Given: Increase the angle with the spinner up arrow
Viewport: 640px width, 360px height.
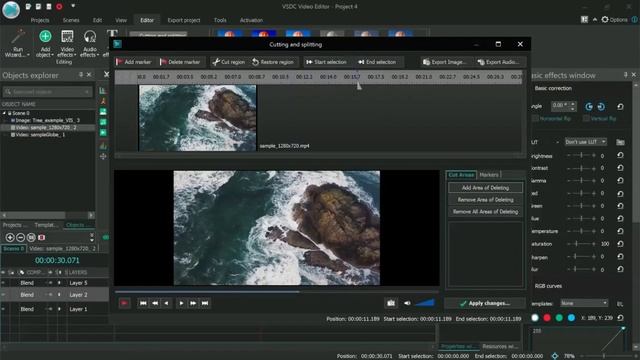Looking at the screenshot, I should (x=573, y=104).
